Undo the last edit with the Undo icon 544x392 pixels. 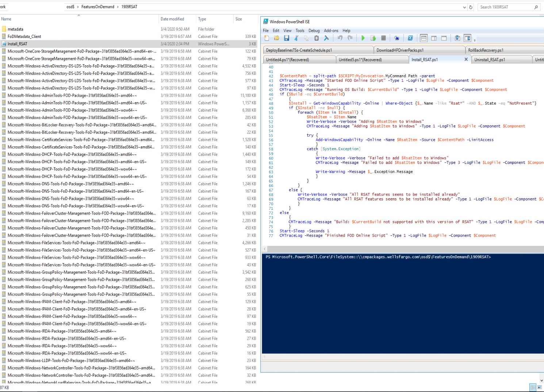pyautogui.click(x=340, y=38)
